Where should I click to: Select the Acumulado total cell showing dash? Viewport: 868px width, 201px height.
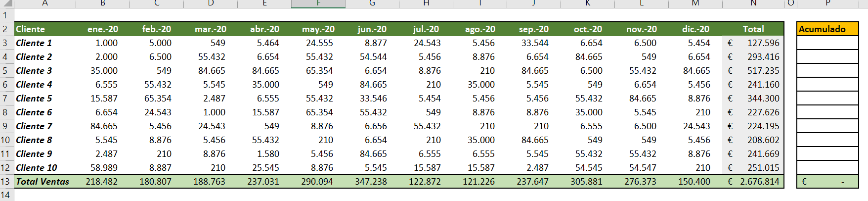(827, 181)
